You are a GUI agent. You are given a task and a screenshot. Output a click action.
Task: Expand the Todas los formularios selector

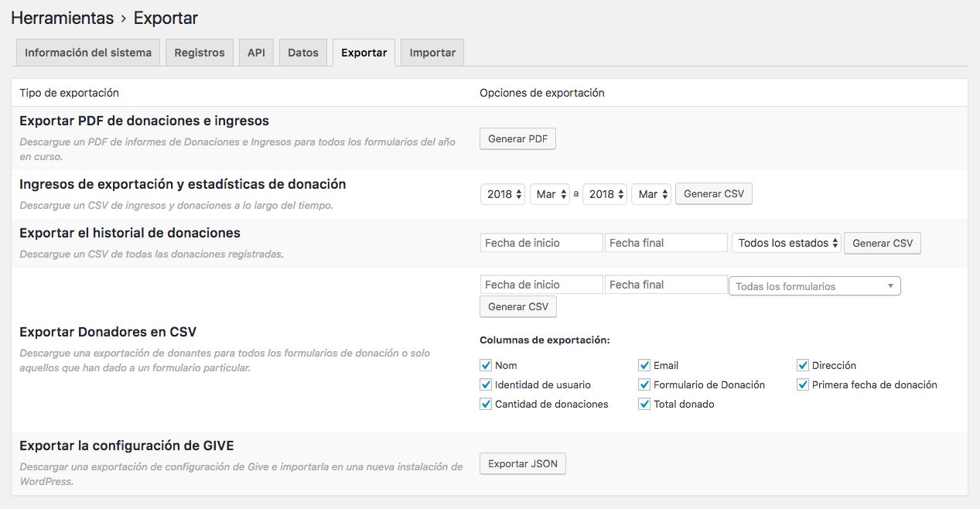tap(814, 286)
